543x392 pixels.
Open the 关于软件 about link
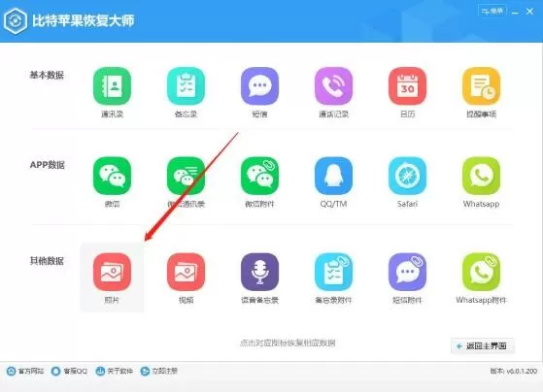(x=115, y=371)
